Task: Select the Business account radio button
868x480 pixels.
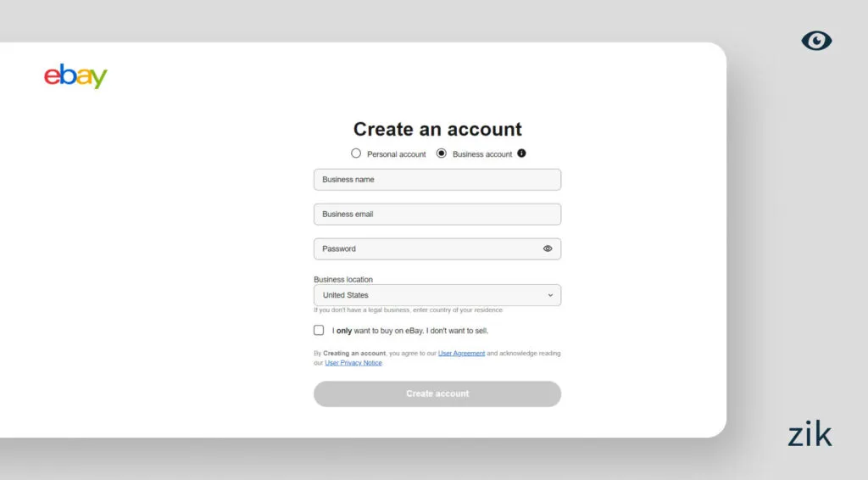Action: coord(442,153)
